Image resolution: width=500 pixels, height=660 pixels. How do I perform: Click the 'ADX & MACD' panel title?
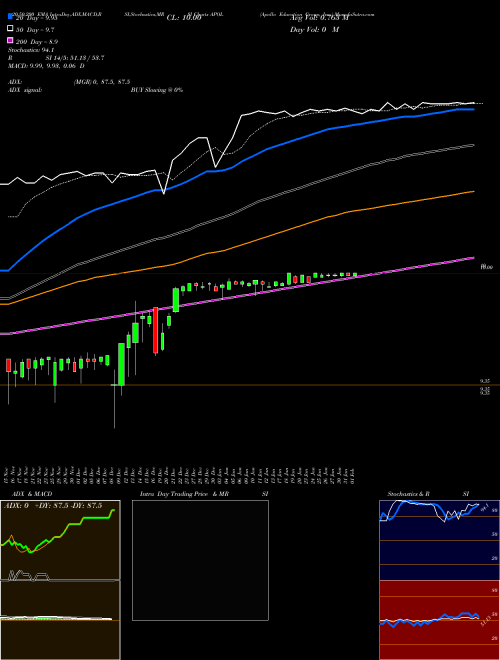tap(32, 494)
